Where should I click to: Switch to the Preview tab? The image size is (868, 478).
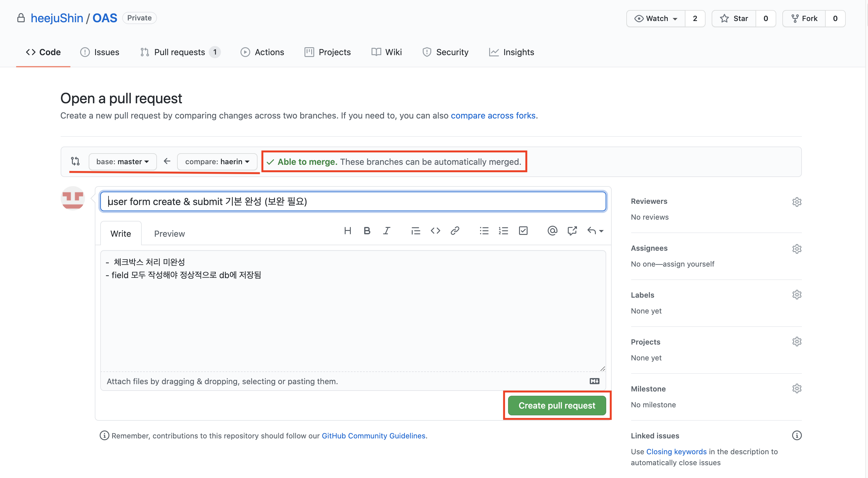click(x=169, y=234)
